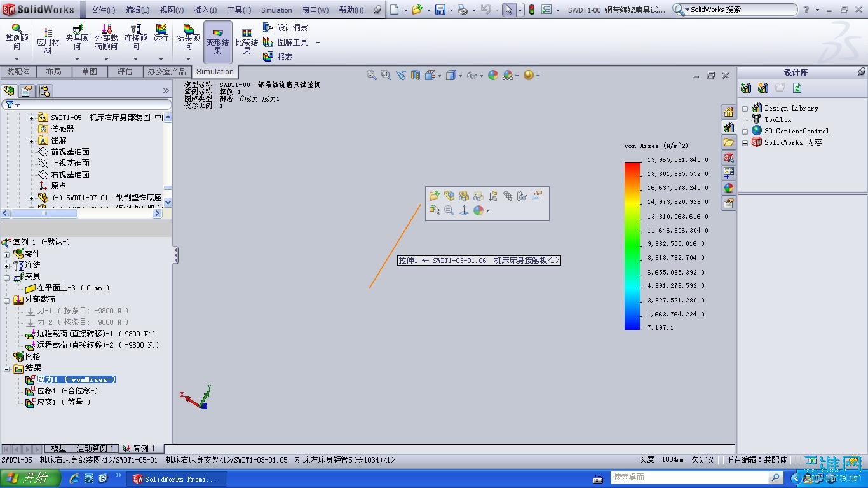Expand the Design Library tree node

[x=745, y=109]
